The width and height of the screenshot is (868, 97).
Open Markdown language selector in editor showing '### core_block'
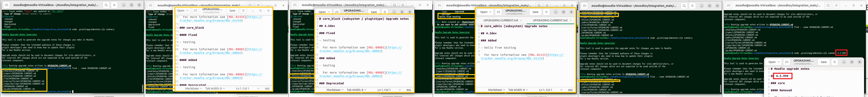pos(193,89)
